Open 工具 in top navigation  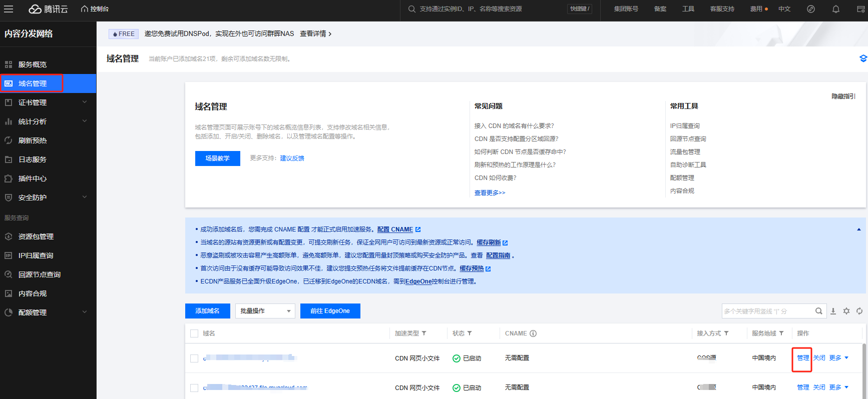tap(688, 9)
